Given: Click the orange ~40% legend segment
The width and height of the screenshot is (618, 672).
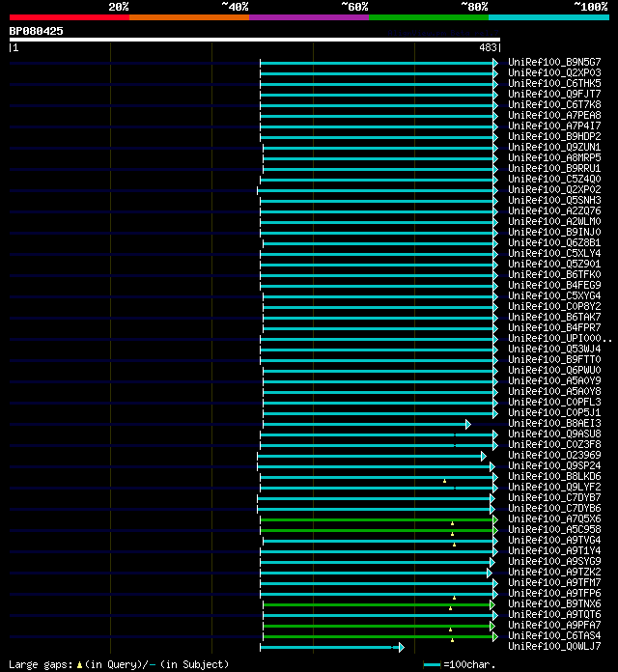Looking at the screenshot, I should coord(189,17).
